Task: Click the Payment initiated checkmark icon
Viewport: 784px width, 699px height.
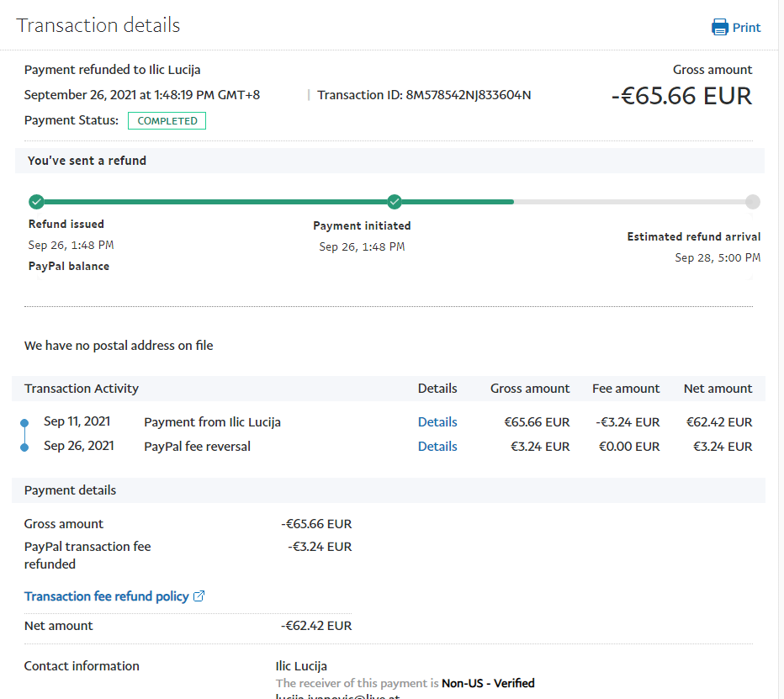Action: [x=395, y=202]
